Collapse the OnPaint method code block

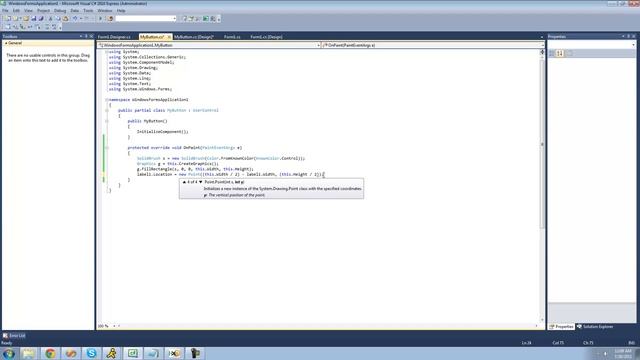click(107, 148)
